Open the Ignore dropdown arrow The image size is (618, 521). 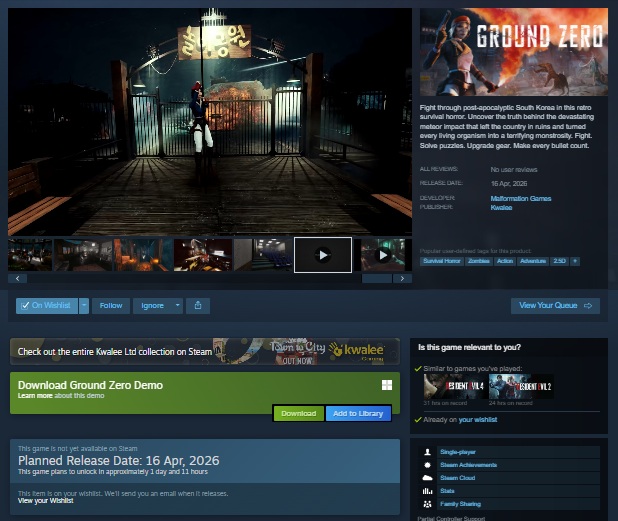coord(177,306)
